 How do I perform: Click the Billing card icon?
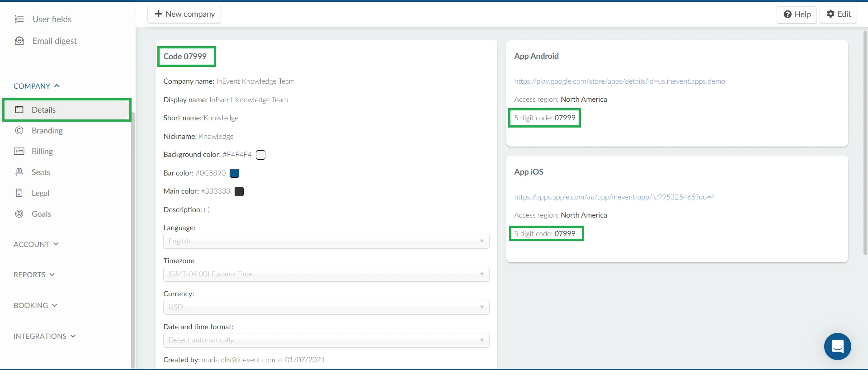click(19, 151)
